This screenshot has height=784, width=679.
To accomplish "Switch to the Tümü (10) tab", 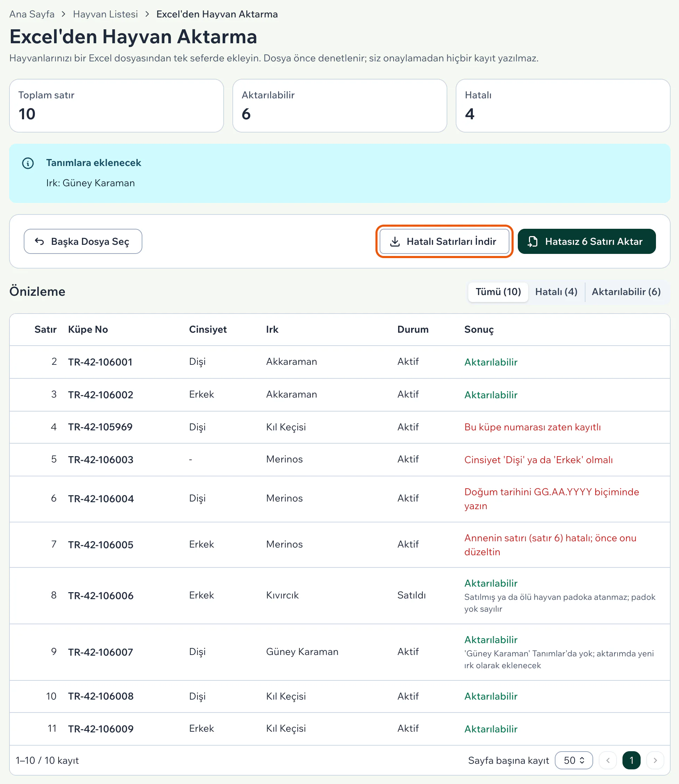I will click(x=498, y=292).
